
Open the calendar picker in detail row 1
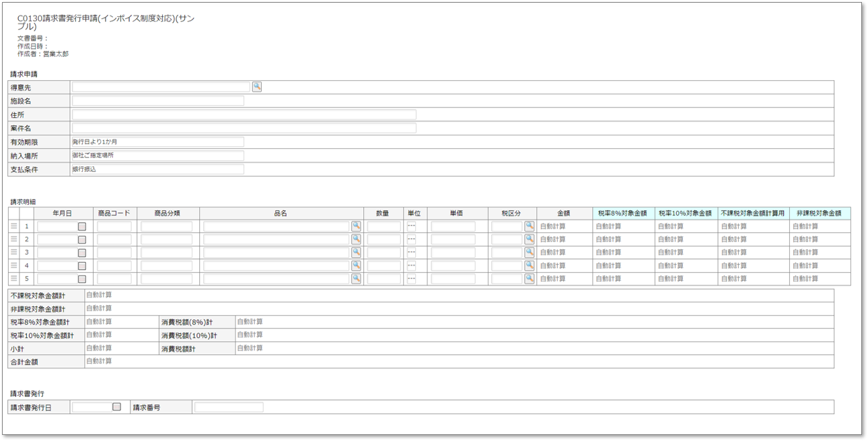pos(82,227)
